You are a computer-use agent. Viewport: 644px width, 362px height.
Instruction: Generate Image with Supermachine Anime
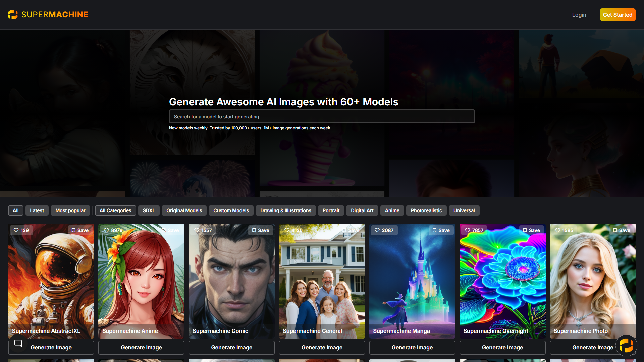[141, 348]
